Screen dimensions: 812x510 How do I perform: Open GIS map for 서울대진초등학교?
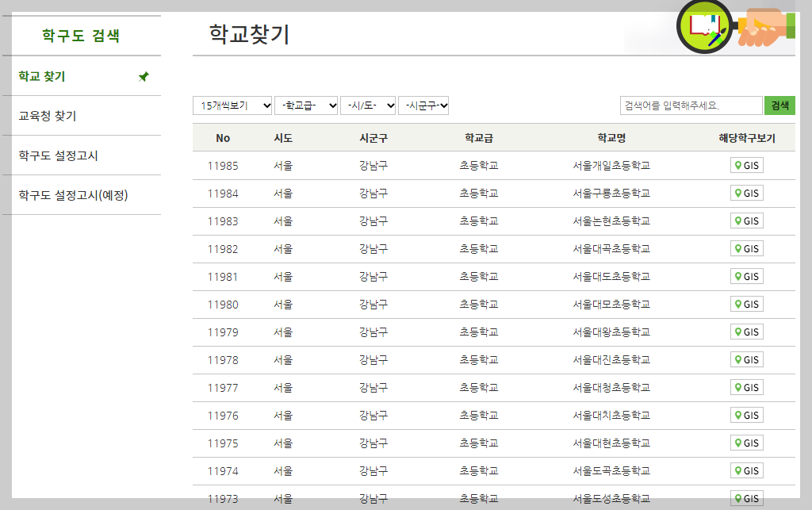(746, 360)
